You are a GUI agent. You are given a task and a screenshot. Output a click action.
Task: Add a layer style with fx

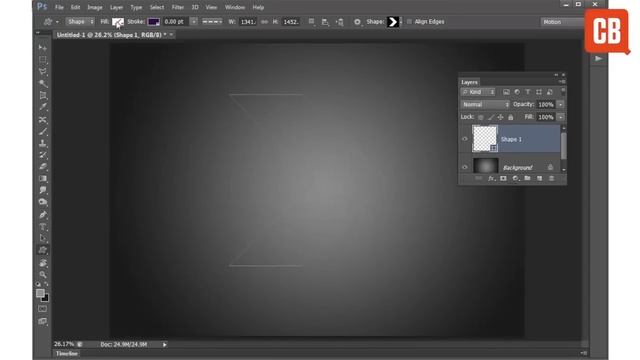(x=491, y=178)
